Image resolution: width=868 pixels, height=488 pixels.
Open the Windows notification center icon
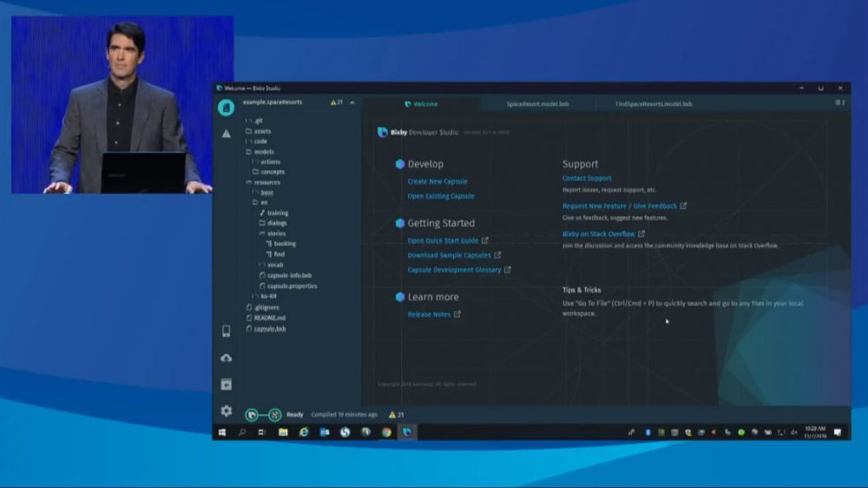tap(838, 432)
